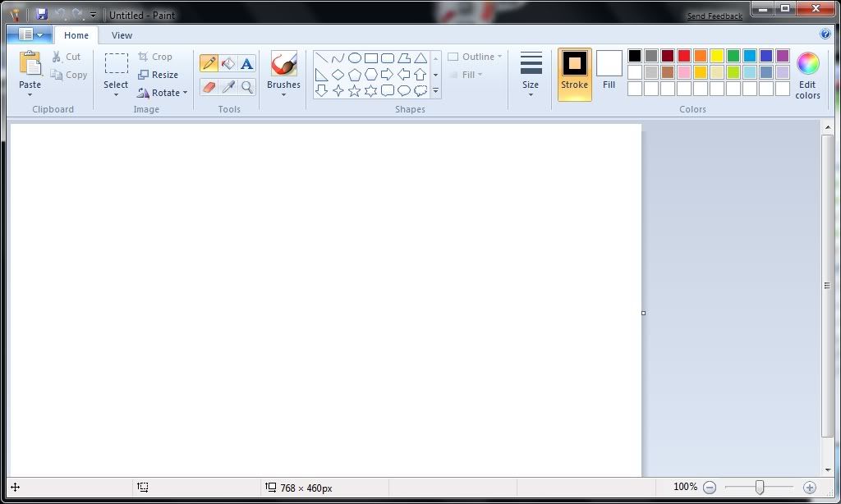841x504 pixels.
Task: Select the Fill with color bucket tool
Action: [228, 64]
